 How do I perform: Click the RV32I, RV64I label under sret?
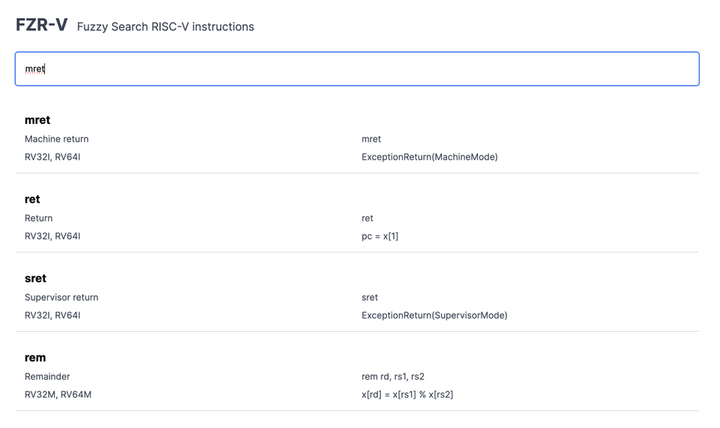click(x=52, y=315)
